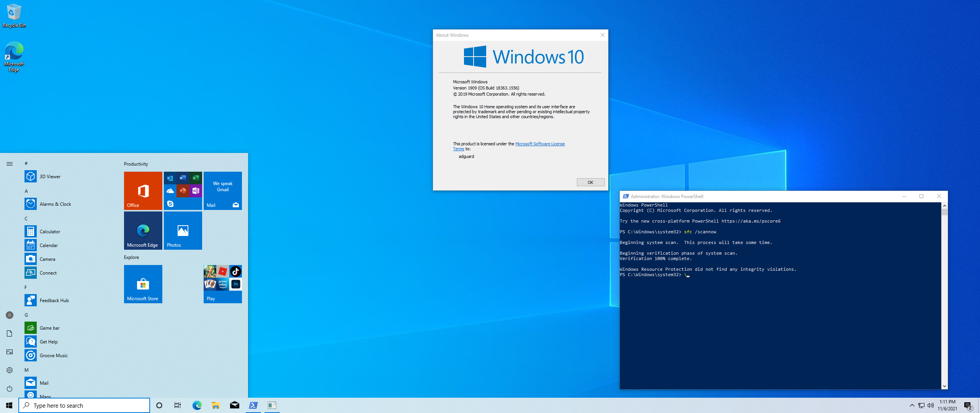Click the # section header
The width and height of the screenshot is (980, 413).
tap(26, 163)
